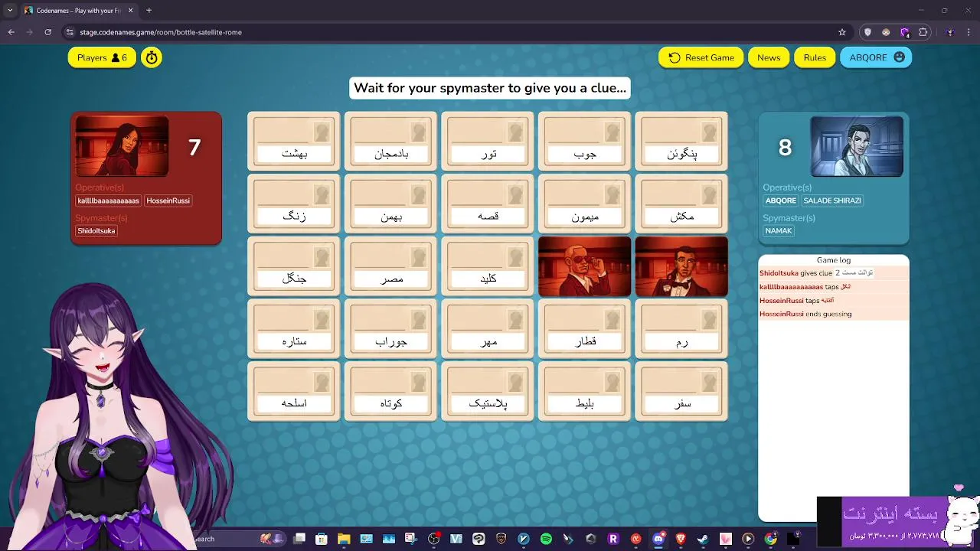Choose the بهمن word card
Screen dimensions: 980x551
(x=390, y=204)
